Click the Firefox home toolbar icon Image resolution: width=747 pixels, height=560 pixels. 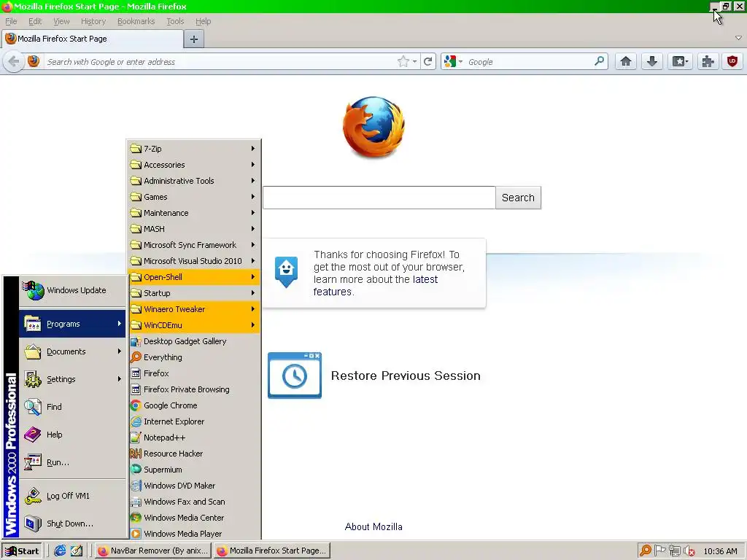click(x=625, y=61)
